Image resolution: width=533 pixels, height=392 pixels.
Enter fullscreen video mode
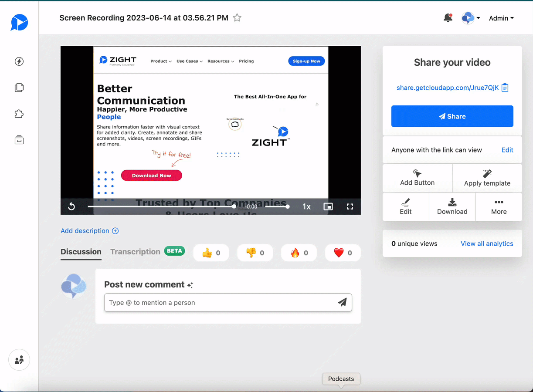tap(350, 206)
